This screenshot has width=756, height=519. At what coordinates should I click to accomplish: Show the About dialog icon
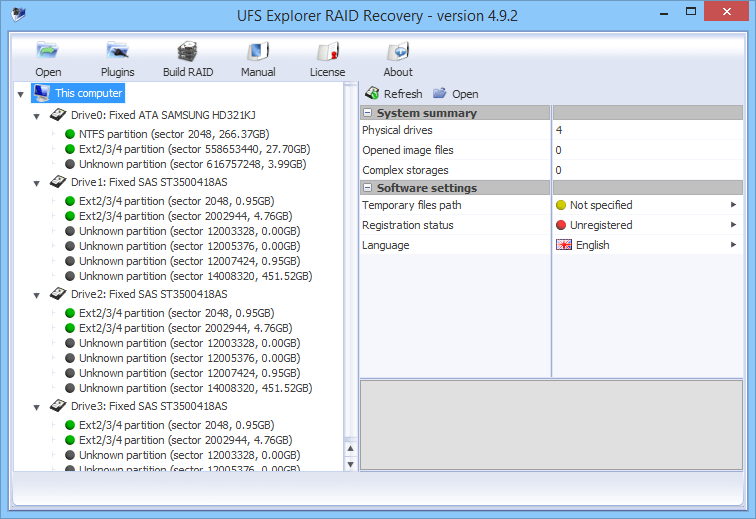(x=398, y=51)
